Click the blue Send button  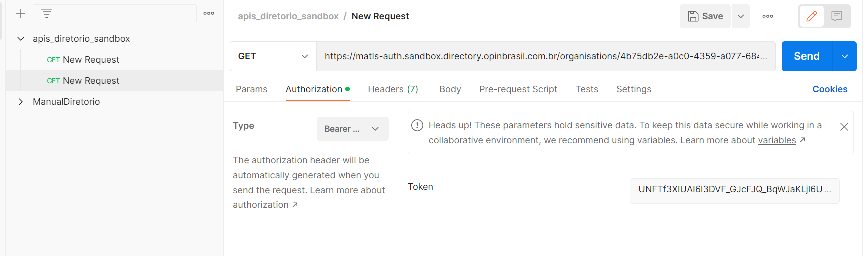click(x=807, y=56)
